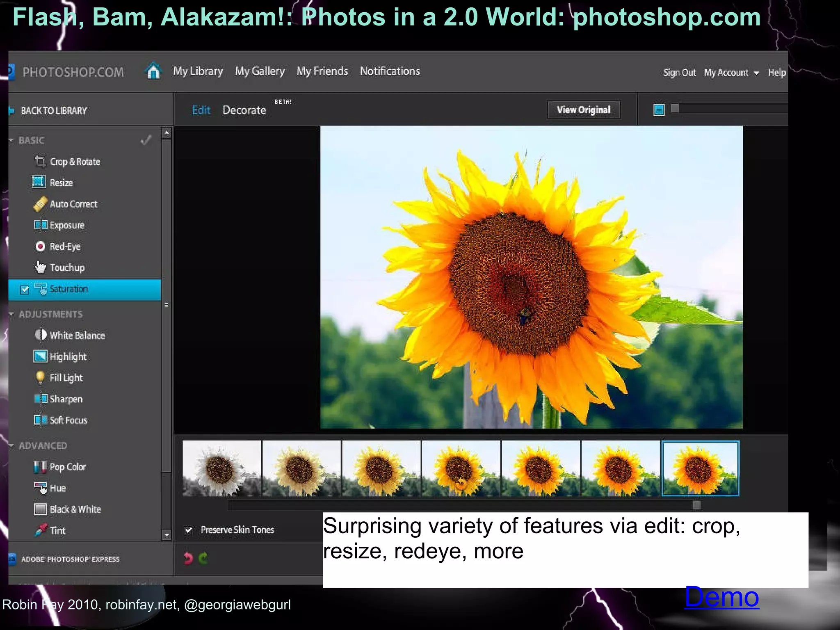This screenshot has height=630, width=840.
Task: Uncheck Preserve Skin Tones checkbox
Action: click(188, 530)
